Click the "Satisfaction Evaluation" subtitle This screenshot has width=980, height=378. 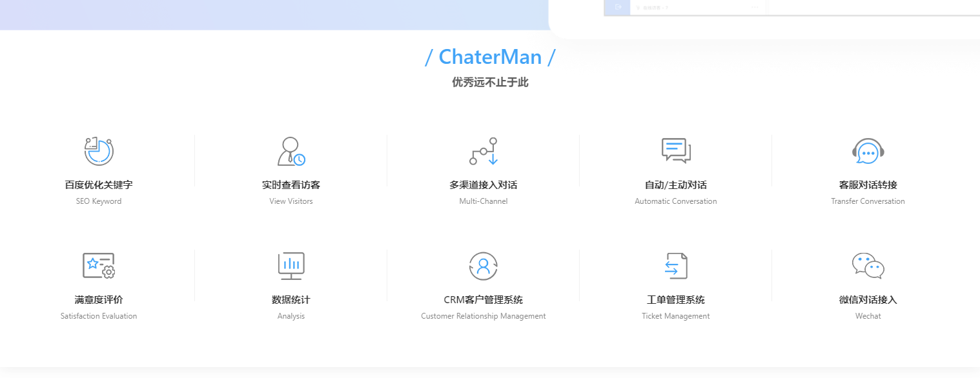tap(99, 316)
